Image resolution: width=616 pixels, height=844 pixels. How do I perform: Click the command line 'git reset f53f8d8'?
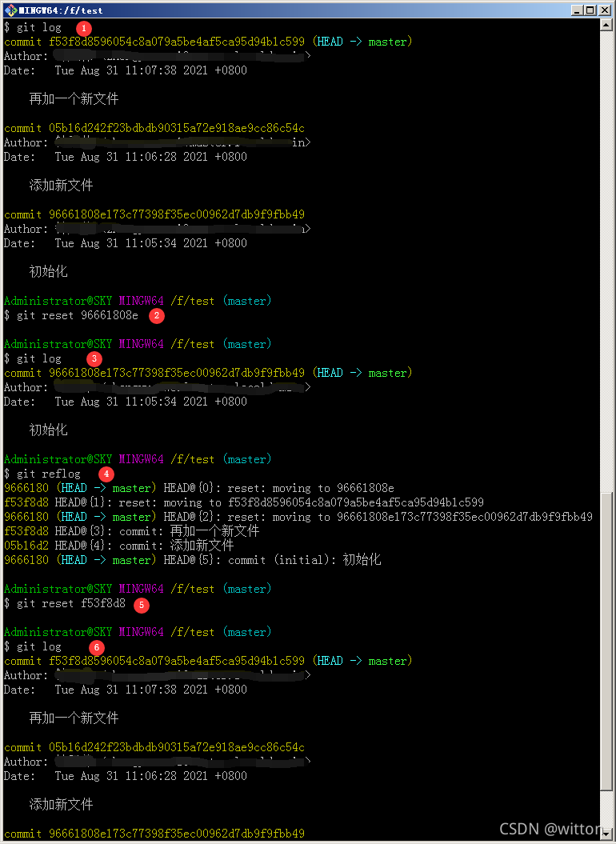tap(65, 603)
